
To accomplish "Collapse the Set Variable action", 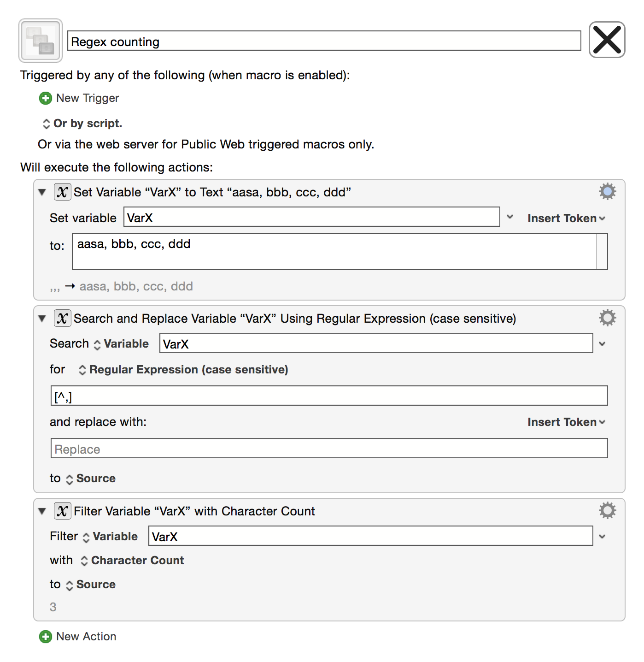I will pos(42,192).
